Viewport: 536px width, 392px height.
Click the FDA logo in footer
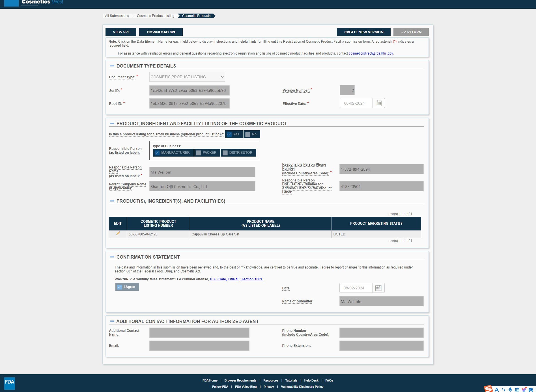(x=10, y=383)
